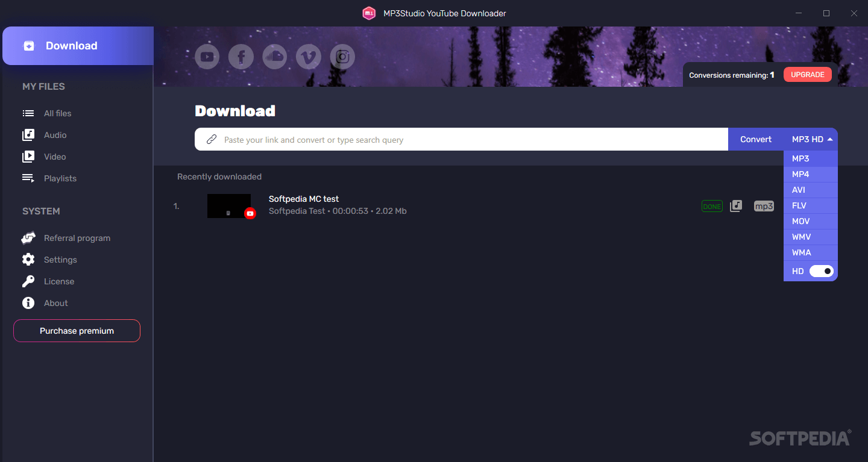This screenshot has width=868, height=462.
Task: Click the Softpedia Test duration and size line
Action: click(338, 211)
